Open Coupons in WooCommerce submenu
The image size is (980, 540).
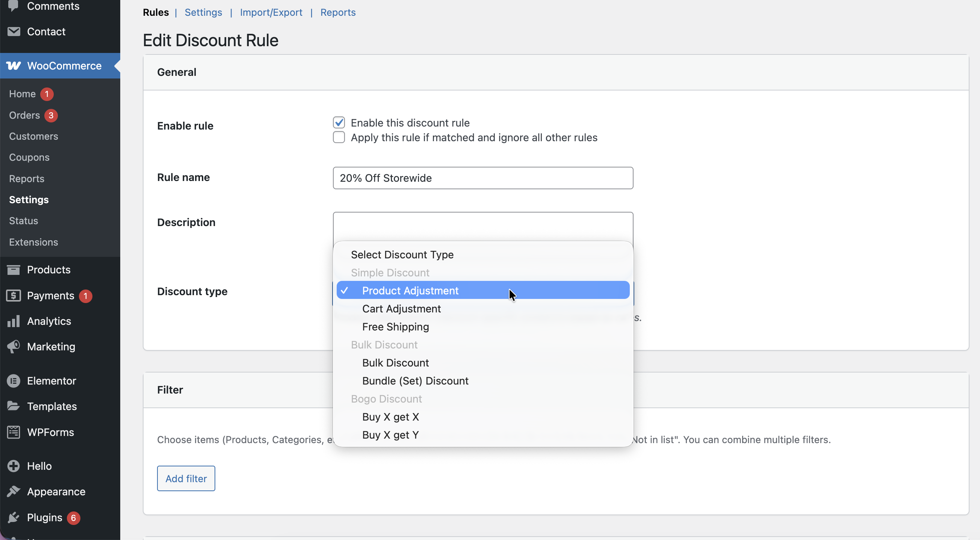[x=29, y=157]
